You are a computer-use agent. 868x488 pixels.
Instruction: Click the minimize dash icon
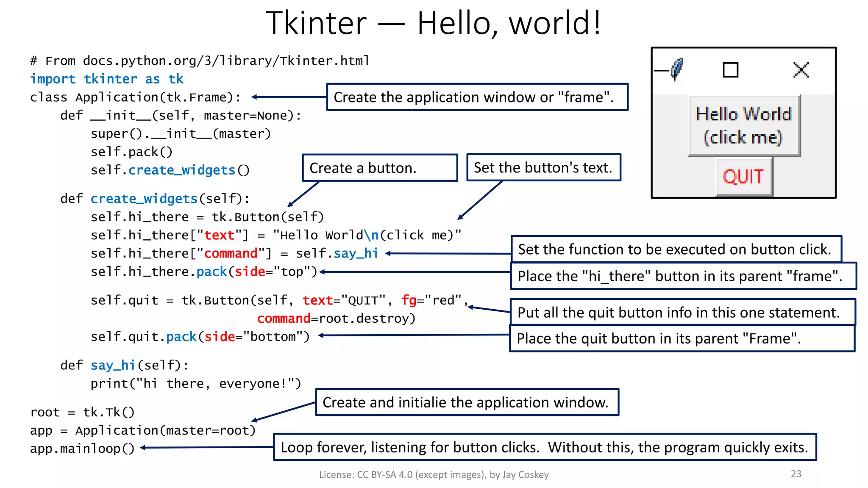(660, 70)
